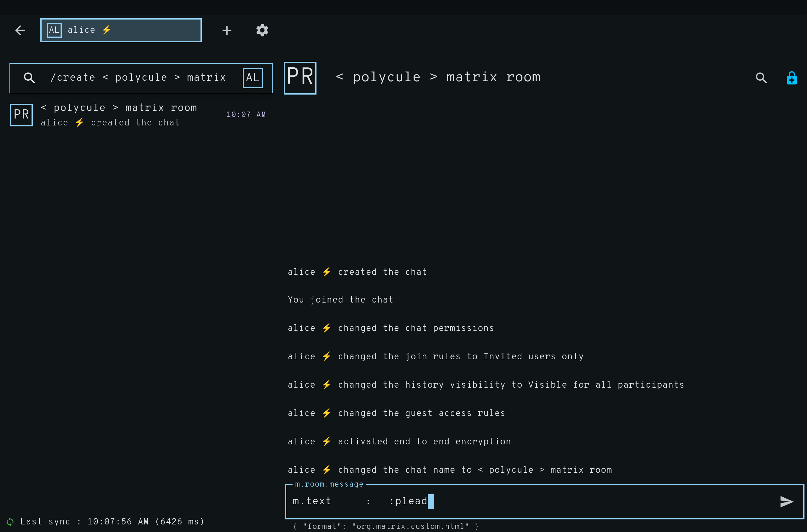Click the search icon in room header
807x532 pixels.
pyautogui.click(x=761, y=78)
